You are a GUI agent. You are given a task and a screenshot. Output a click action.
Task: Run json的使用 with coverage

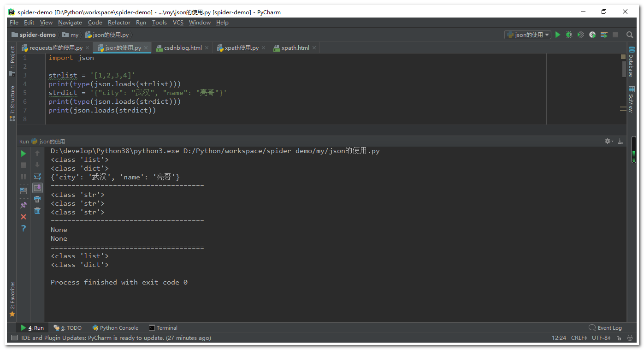point(581,35)
